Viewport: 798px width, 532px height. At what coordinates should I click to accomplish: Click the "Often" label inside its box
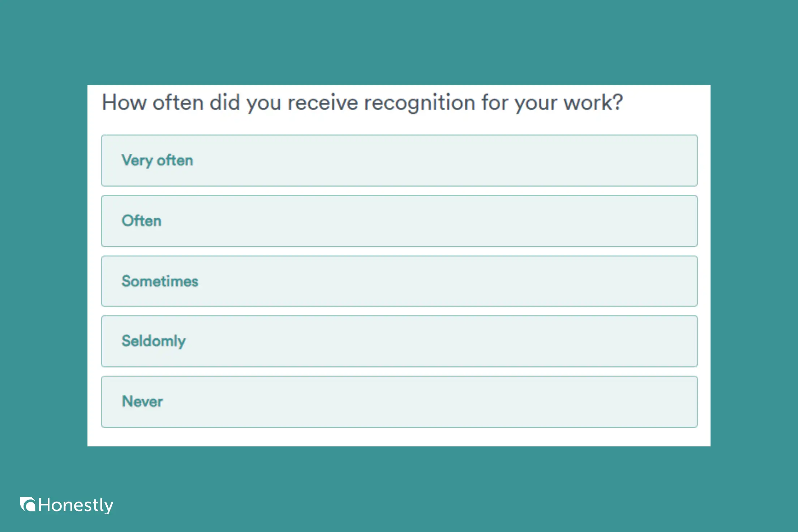(x=142, y=221)
